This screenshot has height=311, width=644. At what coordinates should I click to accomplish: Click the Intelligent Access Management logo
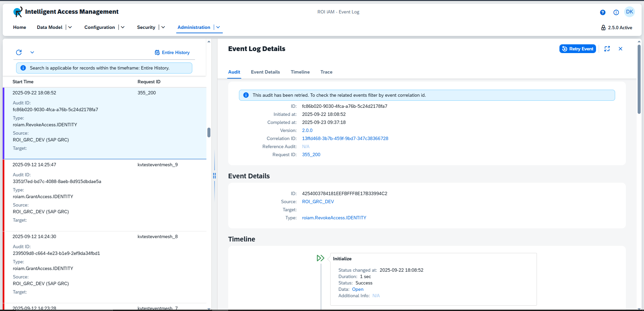(x=18, y=12)
